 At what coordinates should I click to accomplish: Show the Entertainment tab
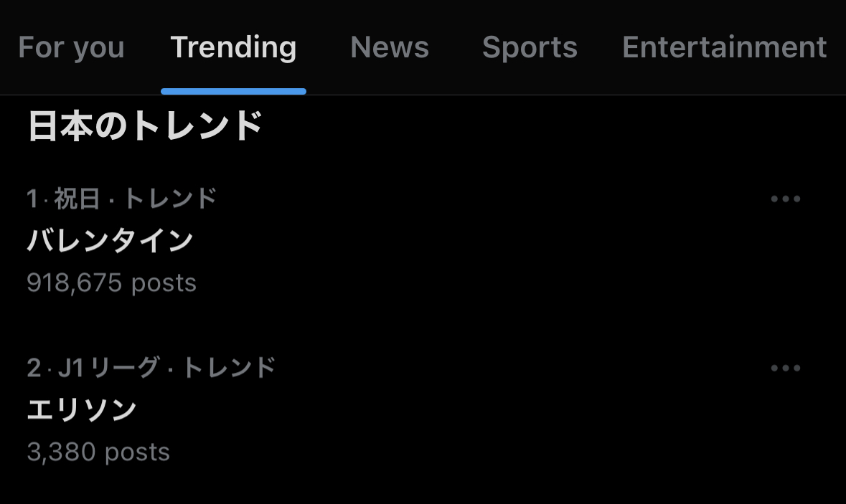(724, 48)
